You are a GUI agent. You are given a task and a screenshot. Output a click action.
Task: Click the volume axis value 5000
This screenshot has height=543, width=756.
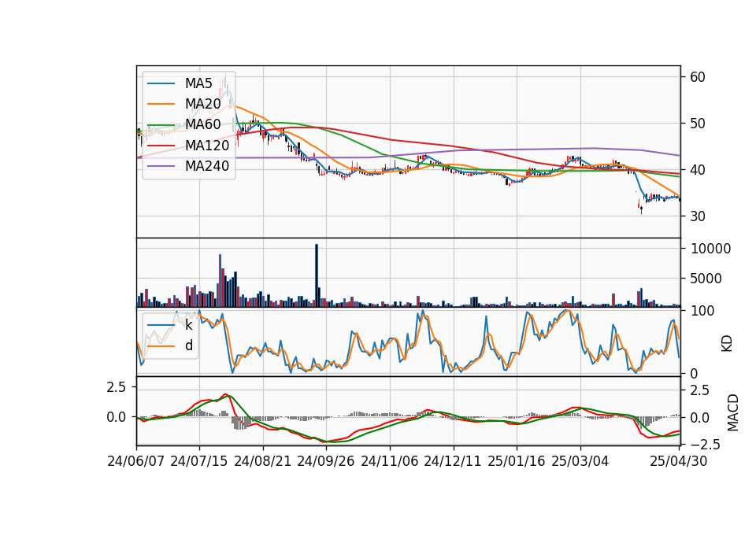point(706,279)
